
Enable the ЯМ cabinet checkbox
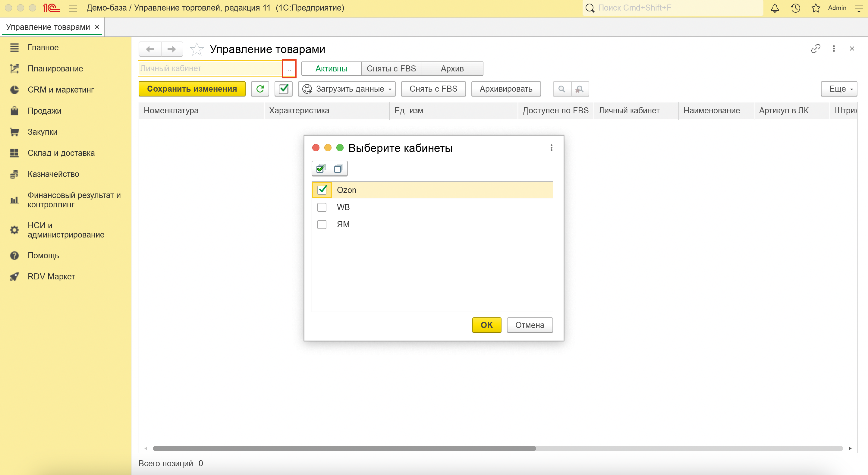tap(322, 224)
